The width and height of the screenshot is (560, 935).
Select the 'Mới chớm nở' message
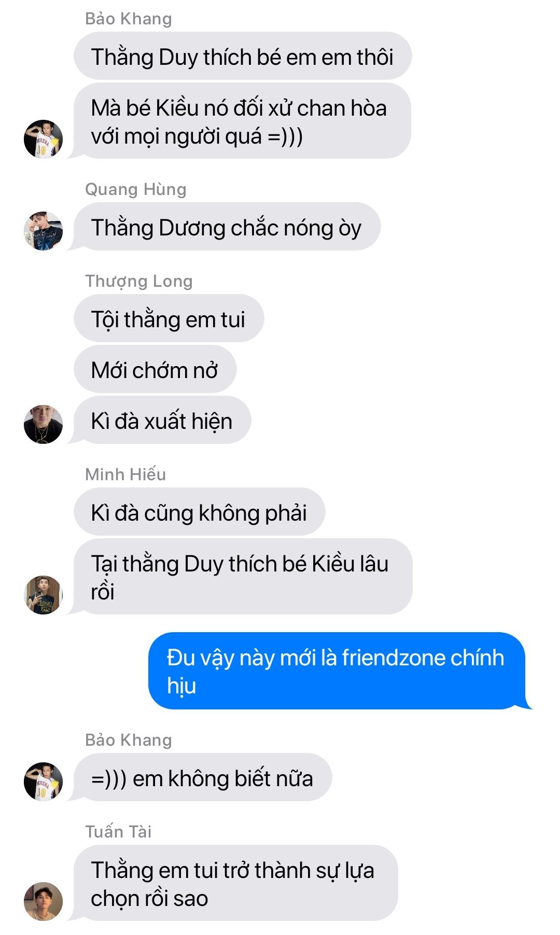(155, 369)
